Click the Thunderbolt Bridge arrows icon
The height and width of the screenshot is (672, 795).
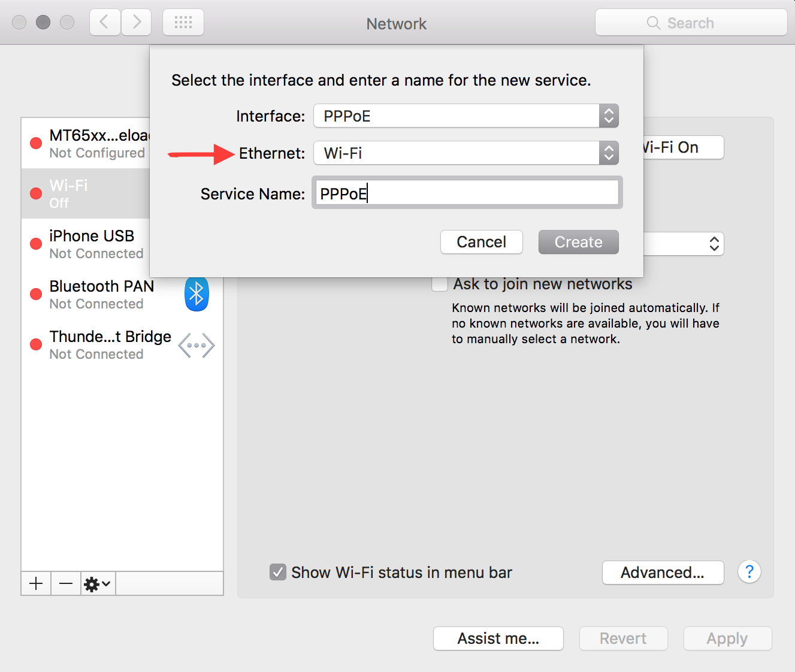[197, 346]
